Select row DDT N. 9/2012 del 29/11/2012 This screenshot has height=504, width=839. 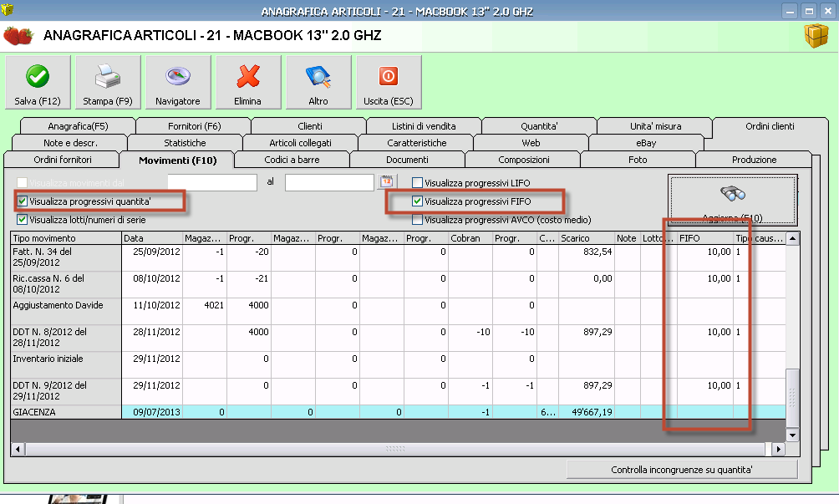click(398, 392)
